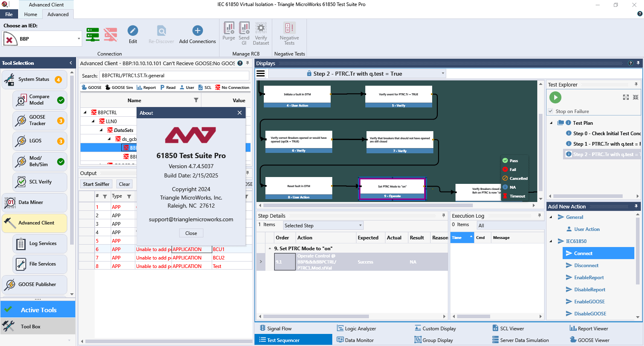Open the Mod/Beh/Sim tool
Image resolution: width=644 pixels, height=346 pixels.
click(40, 161)
